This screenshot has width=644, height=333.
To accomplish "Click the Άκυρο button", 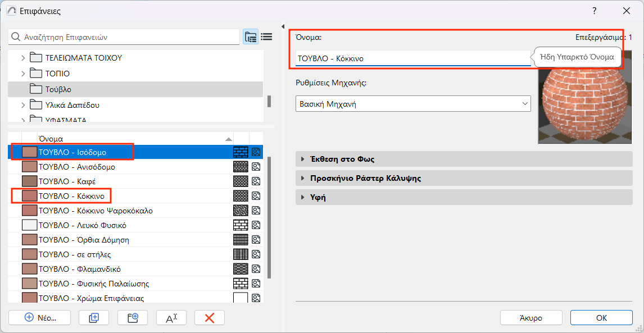I will (531, 317).
